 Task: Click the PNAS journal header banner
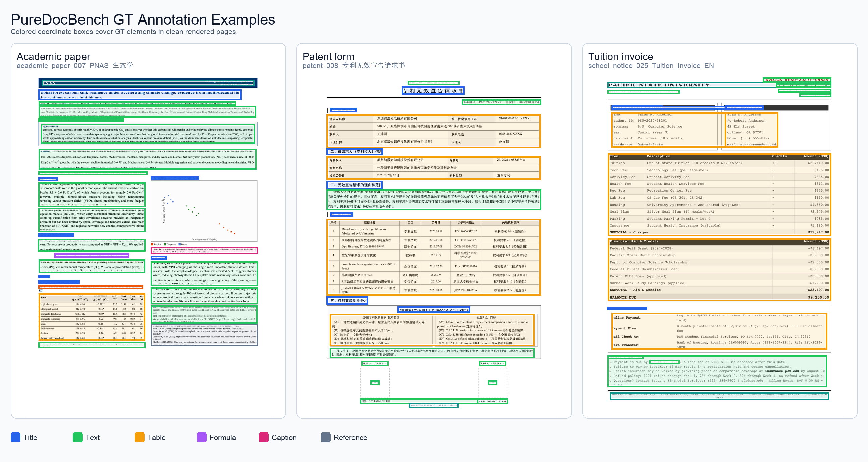[x=148, y=83]
